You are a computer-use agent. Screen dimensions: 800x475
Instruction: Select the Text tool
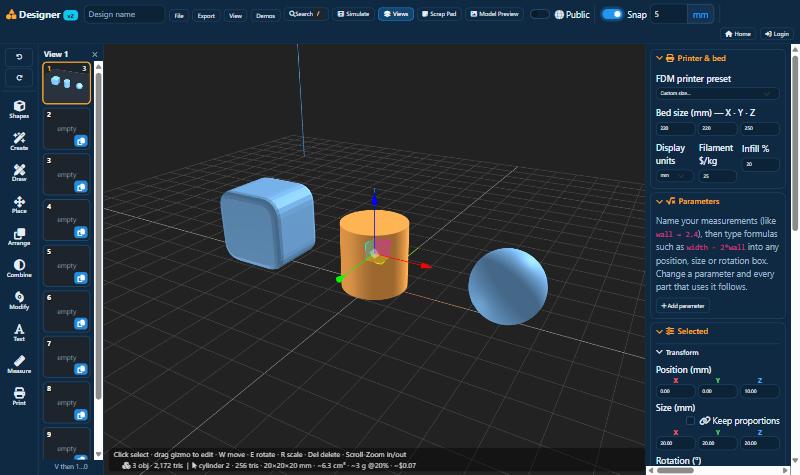(19, 332)
